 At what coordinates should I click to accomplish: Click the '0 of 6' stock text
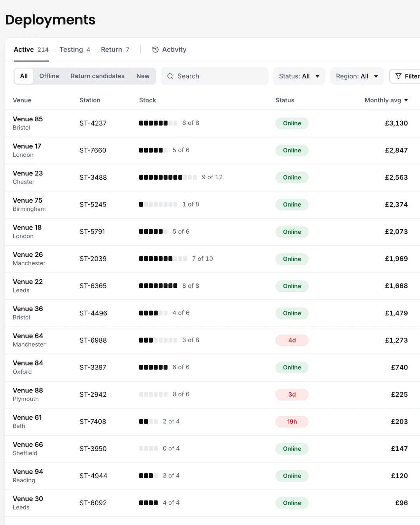click(181, 394)
